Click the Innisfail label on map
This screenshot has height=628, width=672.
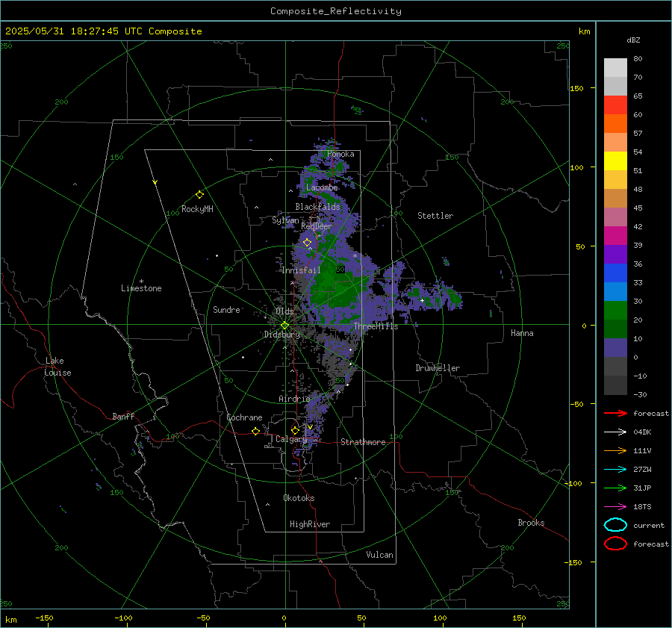pyautogui.click(x=301, y=270)
